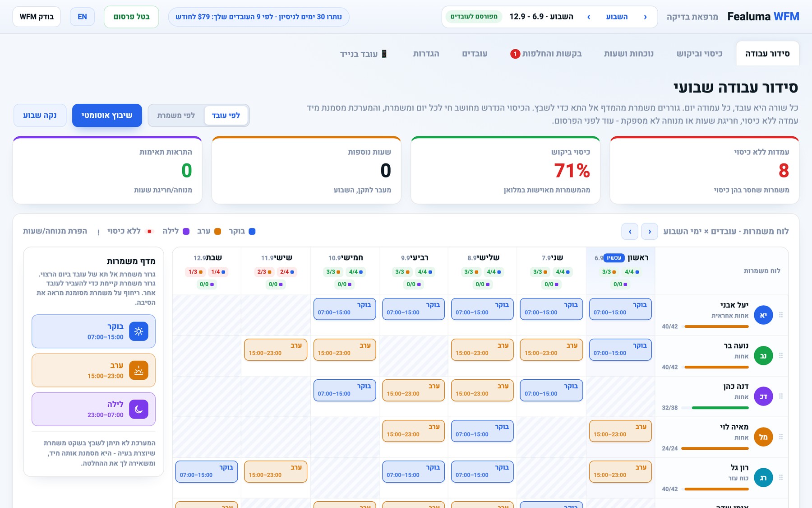Viewport: 812px width, 508px height.
Task: Click the דכ avatar for דנה כהן
Action: (763, 396)
